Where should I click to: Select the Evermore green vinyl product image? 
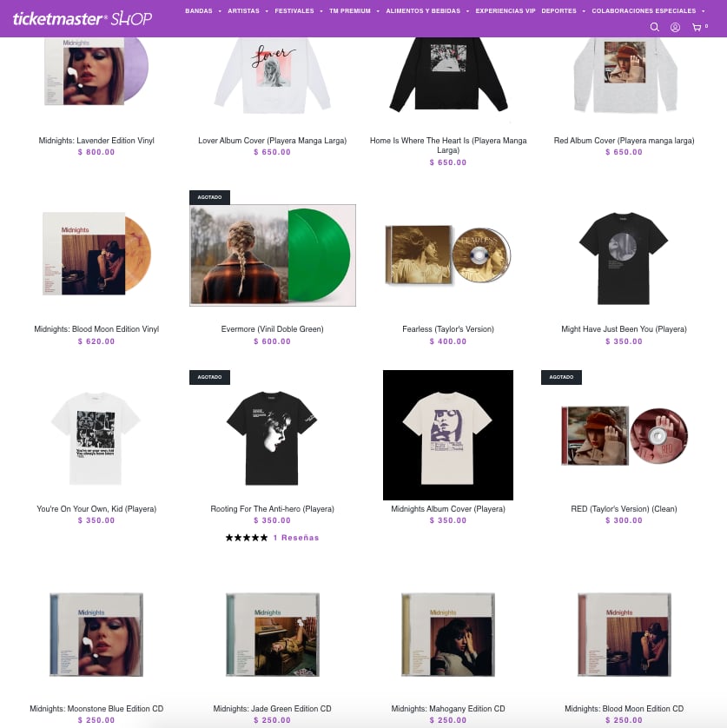[273, 255]
